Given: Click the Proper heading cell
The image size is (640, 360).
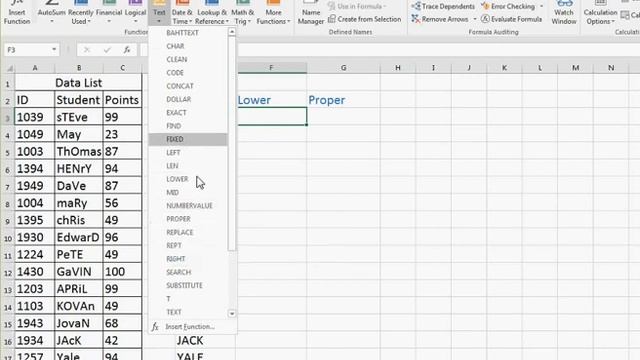Looking at the screenshot, I should point(343,100).
